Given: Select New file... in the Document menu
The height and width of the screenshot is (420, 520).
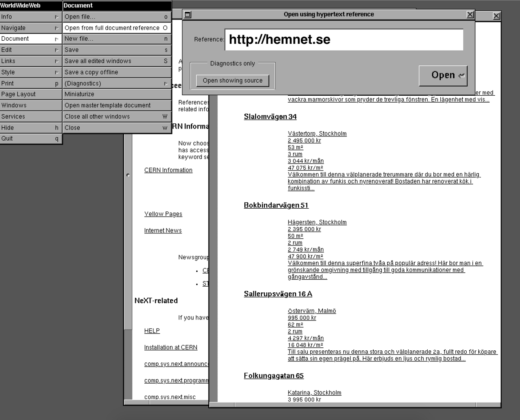Looking at the screenshot, I should [117, 39].
